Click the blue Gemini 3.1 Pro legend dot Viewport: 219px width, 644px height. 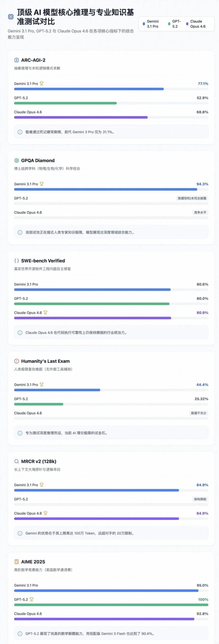144,24
